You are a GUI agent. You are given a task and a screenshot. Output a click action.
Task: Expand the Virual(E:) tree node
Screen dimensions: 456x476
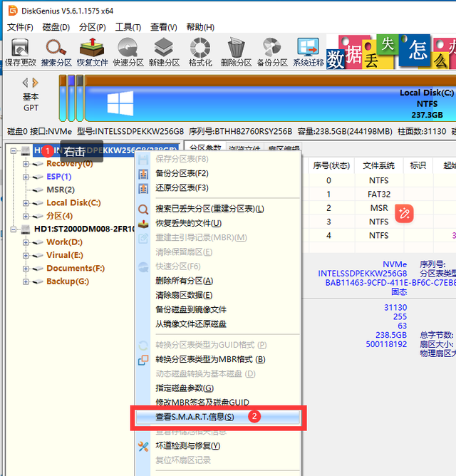pos(26,255)
